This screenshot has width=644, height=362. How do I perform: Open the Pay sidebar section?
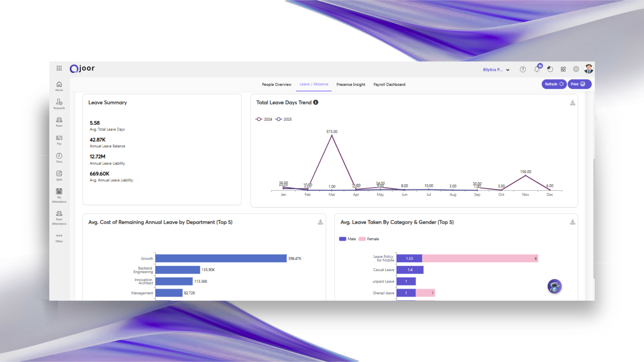(x=59, y=140)
